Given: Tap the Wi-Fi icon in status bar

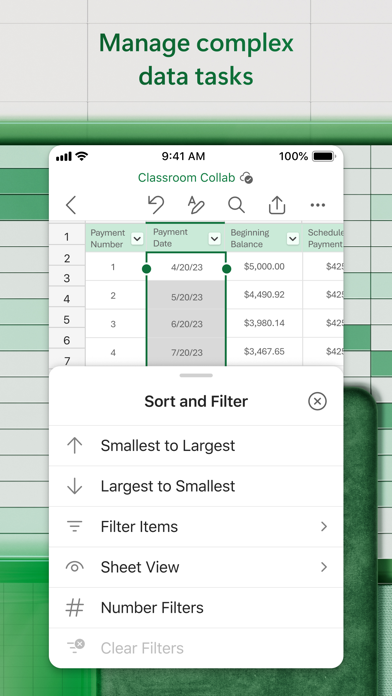Looking at the screenshot, I should tap(82, 156).
